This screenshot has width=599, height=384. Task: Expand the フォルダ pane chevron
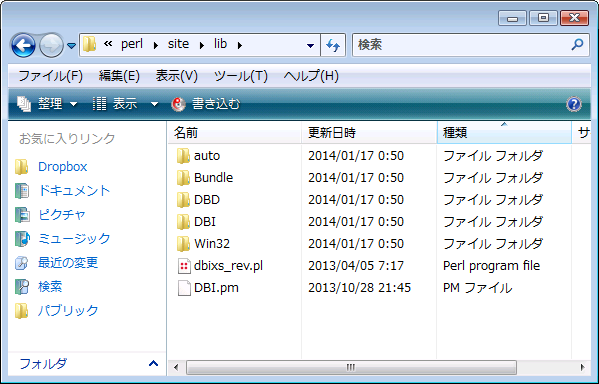(x=153, y=363)
